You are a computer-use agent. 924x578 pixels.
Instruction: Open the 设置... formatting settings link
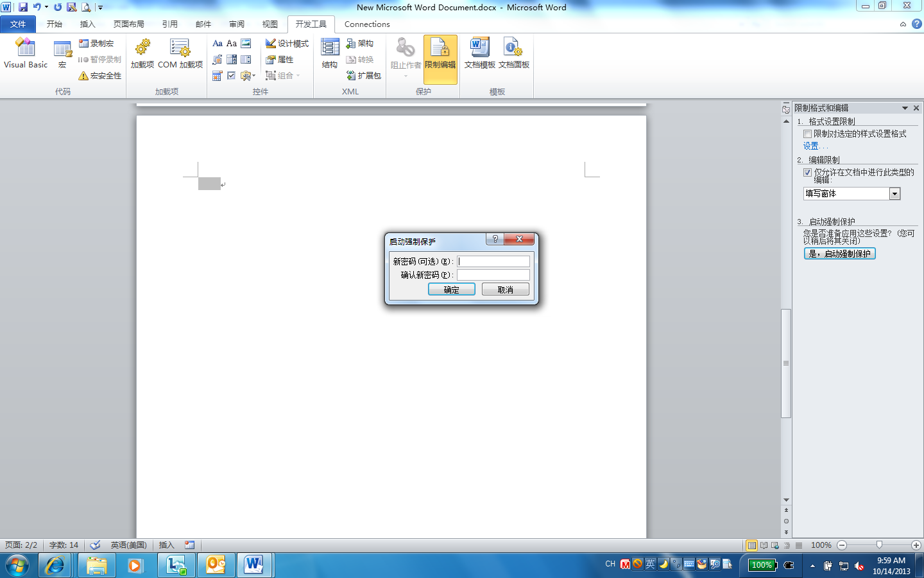(816, 146)
